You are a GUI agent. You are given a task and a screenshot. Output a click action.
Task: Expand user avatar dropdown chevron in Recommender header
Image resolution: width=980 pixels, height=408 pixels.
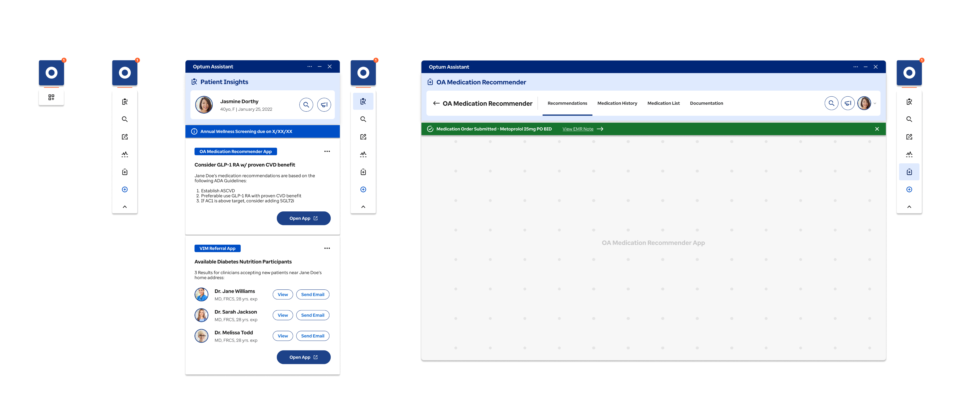[875, 103]
